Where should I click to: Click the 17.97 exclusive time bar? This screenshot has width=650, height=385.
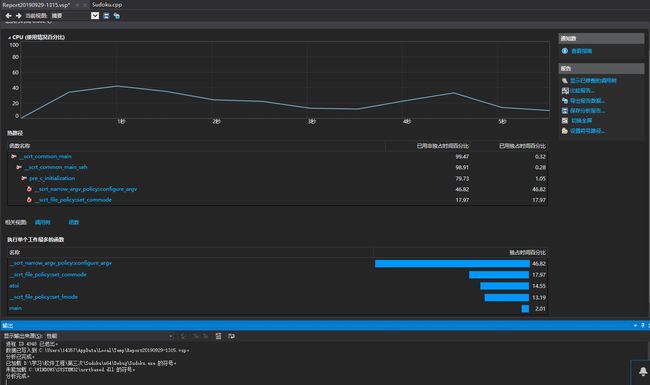click(x=499, y=275)
